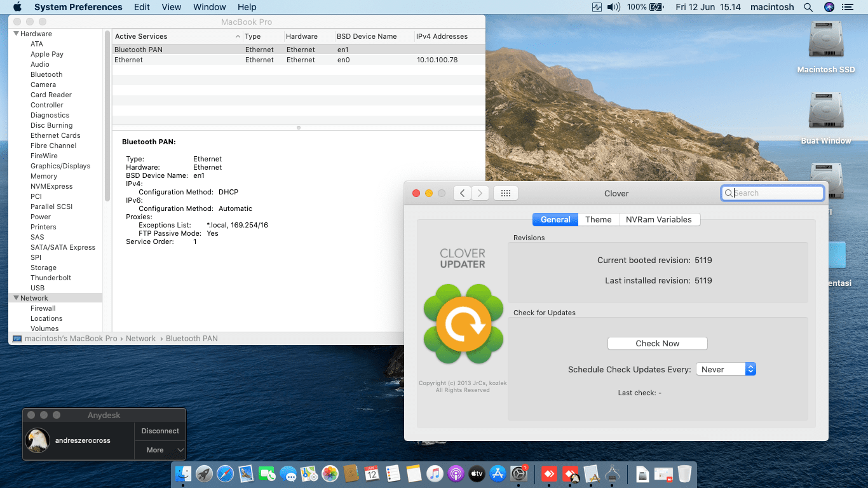The height and width of the screenshot is (488, 868).
Task: Switch to the NVRam Variables tab
Action: coord(658,219)
